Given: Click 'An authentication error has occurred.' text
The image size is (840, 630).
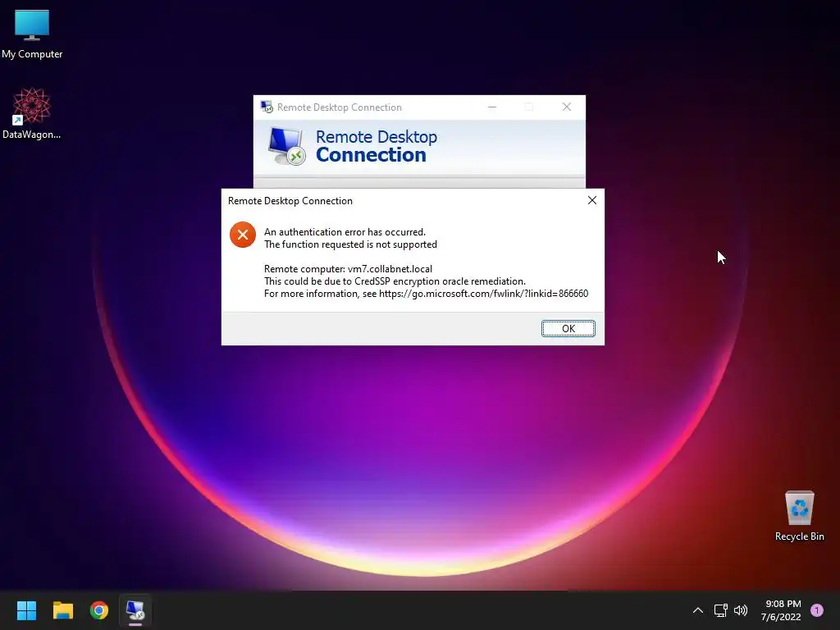Looking at the screenshot, I should (345, 232).
